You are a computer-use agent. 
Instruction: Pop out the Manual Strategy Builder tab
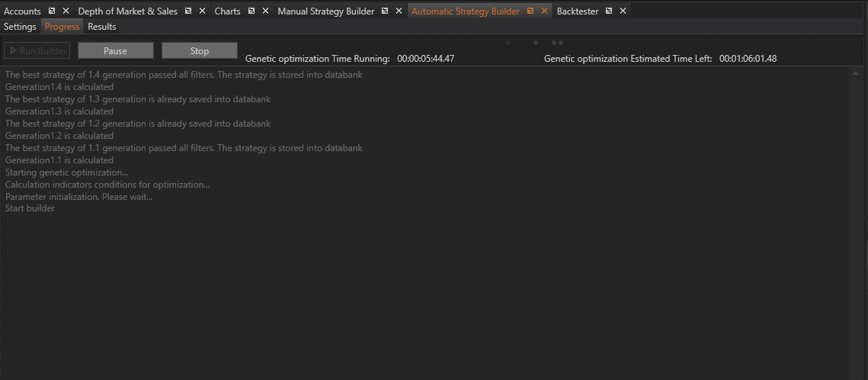[x=385, y=11]
